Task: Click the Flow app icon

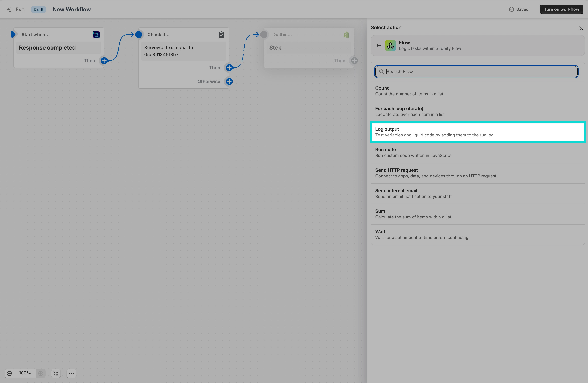Action: 390,46
